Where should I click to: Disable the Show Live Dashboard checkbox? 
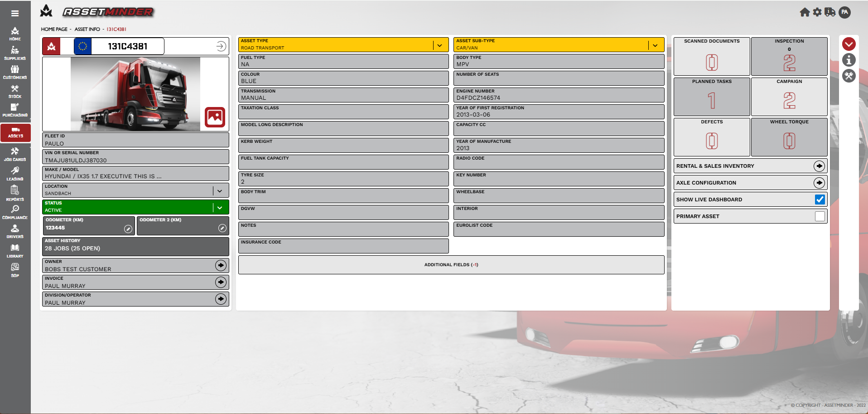pyautogui.click(x=820, y=200)
